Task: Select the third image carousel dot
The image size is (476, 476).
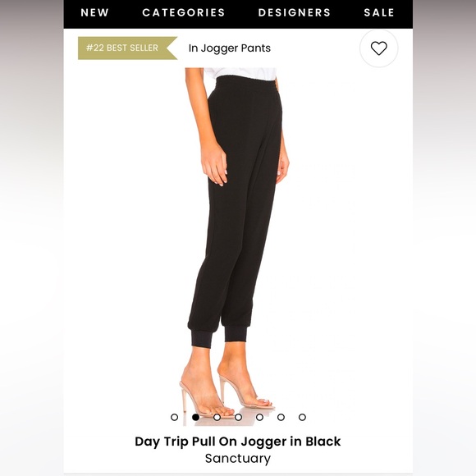Action: pyautogui.click(x=217, y=417)
